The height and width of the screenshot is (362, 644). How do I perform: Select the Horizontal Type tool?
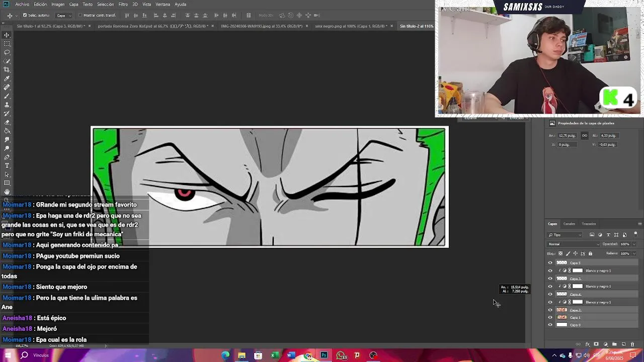coord(7,166)
